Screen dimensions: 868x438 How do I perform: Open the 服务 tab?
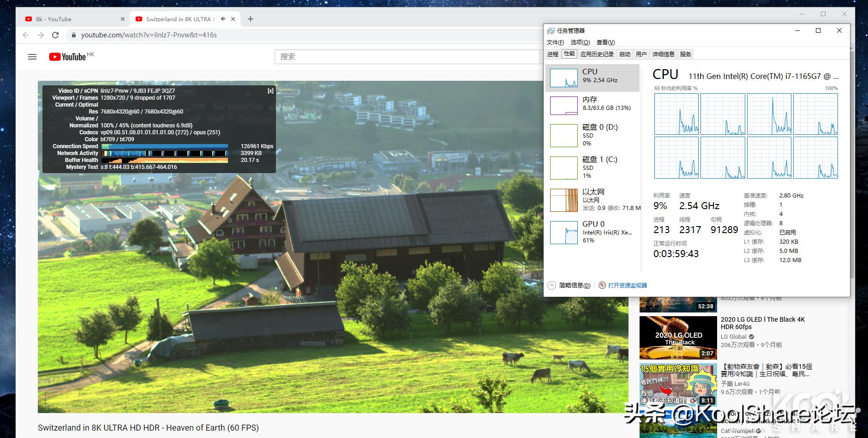[686, 54]
